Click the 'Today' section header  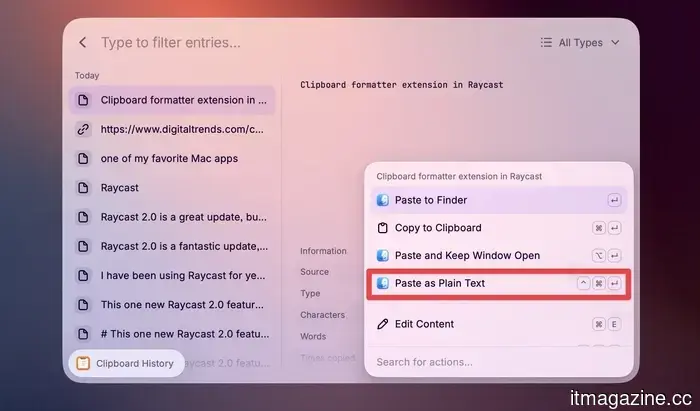pyautogui.click(x=87, y=75)
